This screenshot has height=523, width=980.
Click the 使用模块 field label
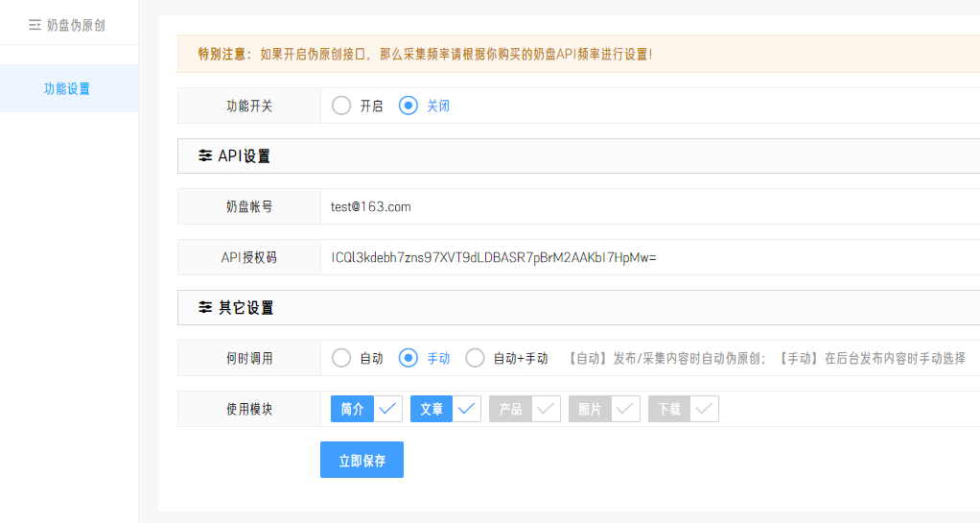(x=249, y=409)
